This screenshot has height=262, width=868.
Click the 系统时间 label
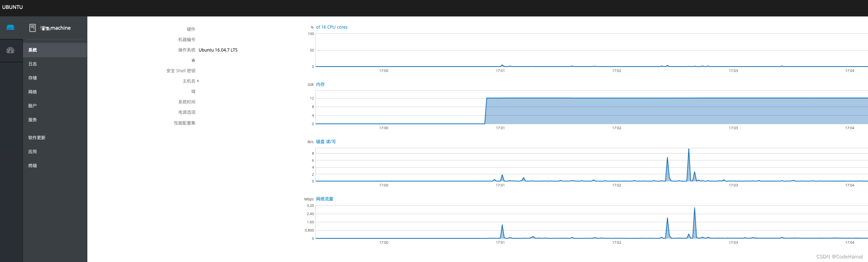click(x=187, y=102)
